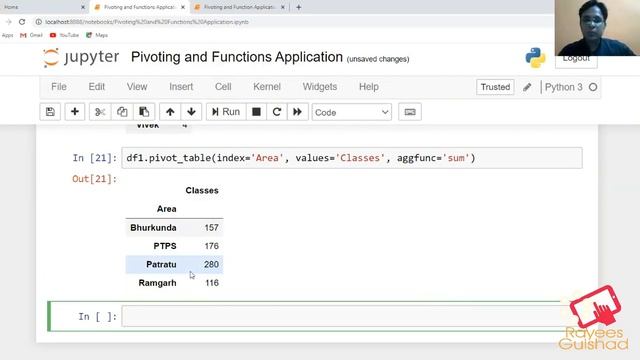Save notebook with the floppy disk icon
The image size is (640, 360).
[50, 112]
